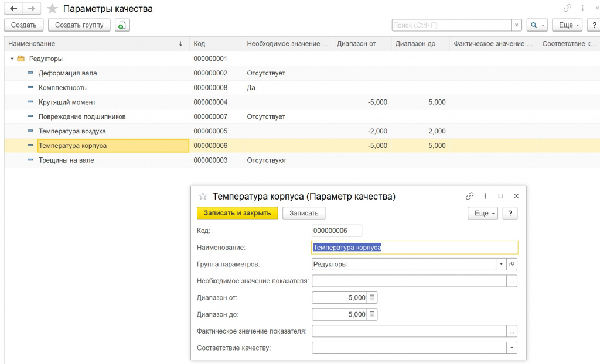Go back with the left arrow button

point(13,8)
